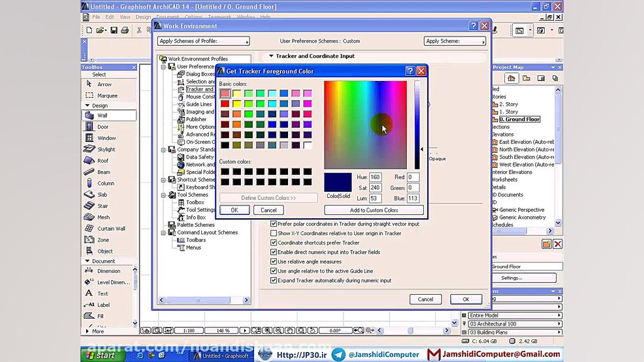Select Toolbars in settings tree
Viewport: 644px width, 362px height.
pos(196,240)
